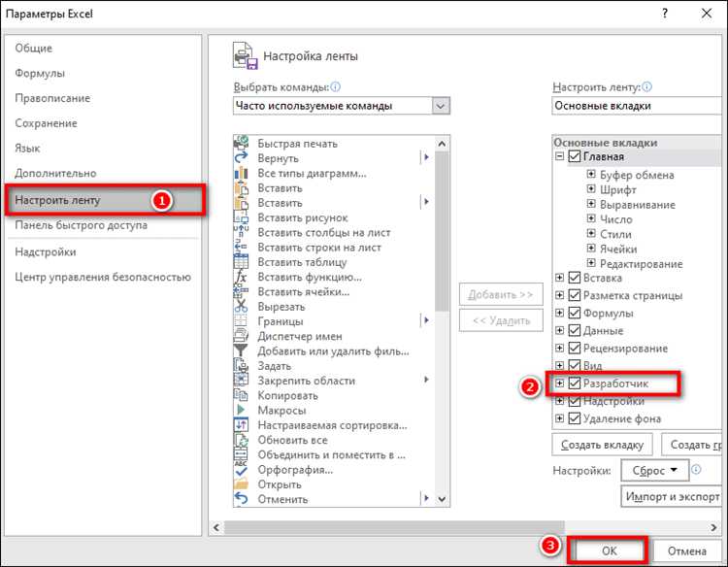Toggle the Разметка страницы checkbox

point(575,295)
